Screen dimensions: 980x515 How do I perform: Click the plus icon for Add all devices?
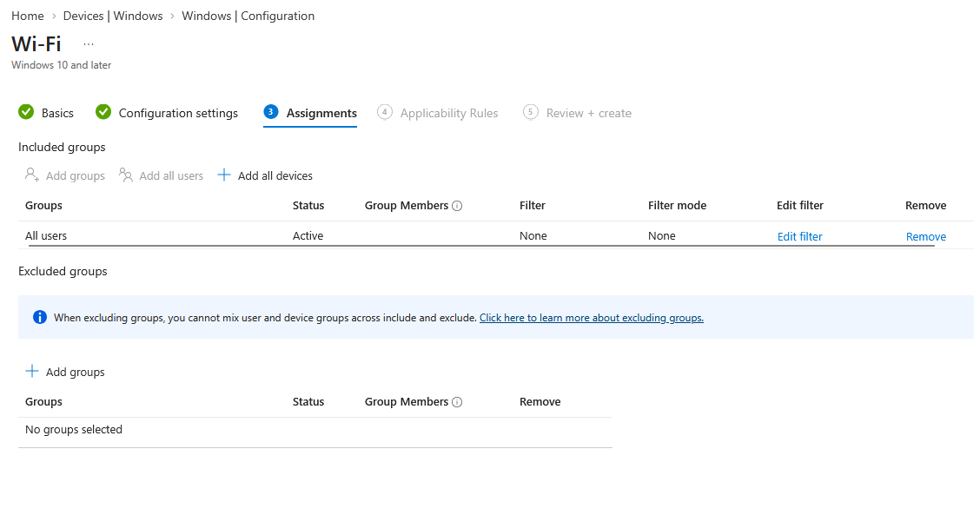pos(224,175)
